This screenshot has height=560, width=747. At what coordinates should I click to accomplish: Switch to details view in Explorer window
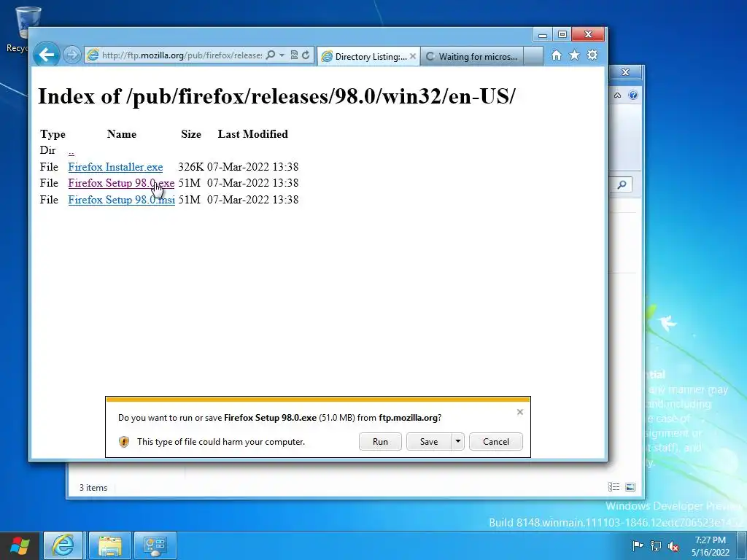(614, 486)
